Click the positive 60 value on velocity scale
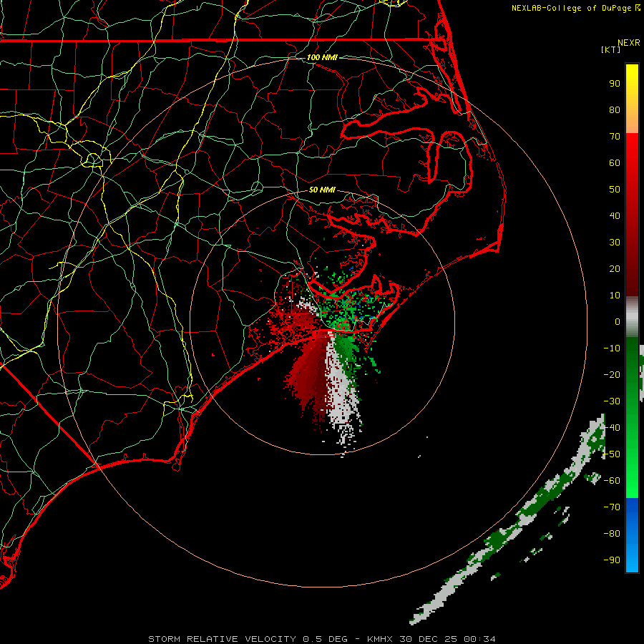 coord(615,162)
